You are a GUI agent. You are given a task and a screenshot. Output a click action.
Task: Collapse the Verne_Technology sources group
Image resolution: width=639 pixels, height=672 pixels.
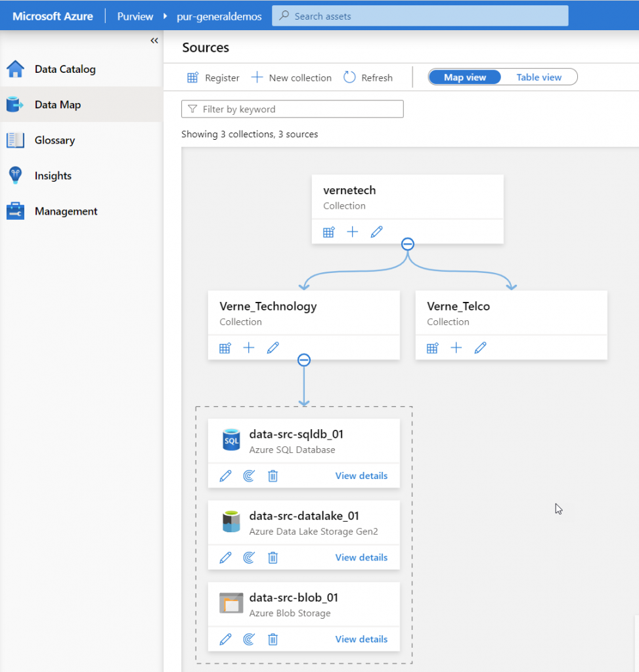303,360
